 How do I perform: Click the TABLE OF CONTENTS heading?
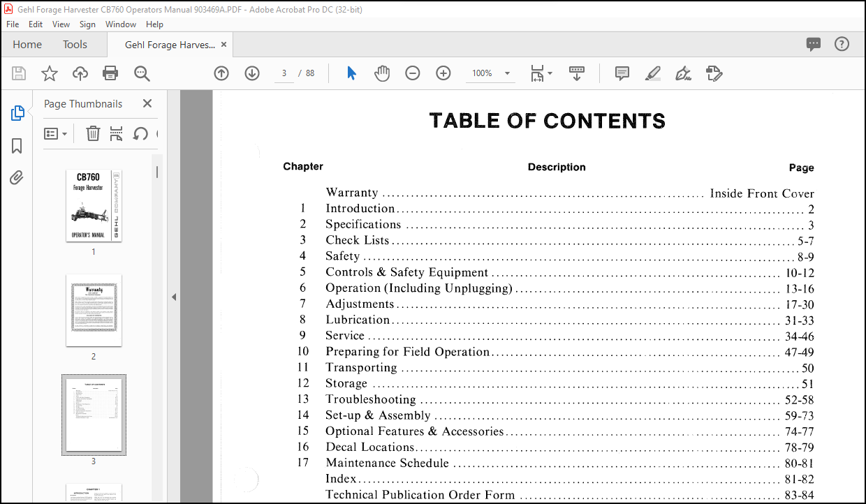click(x=548, y=121)
